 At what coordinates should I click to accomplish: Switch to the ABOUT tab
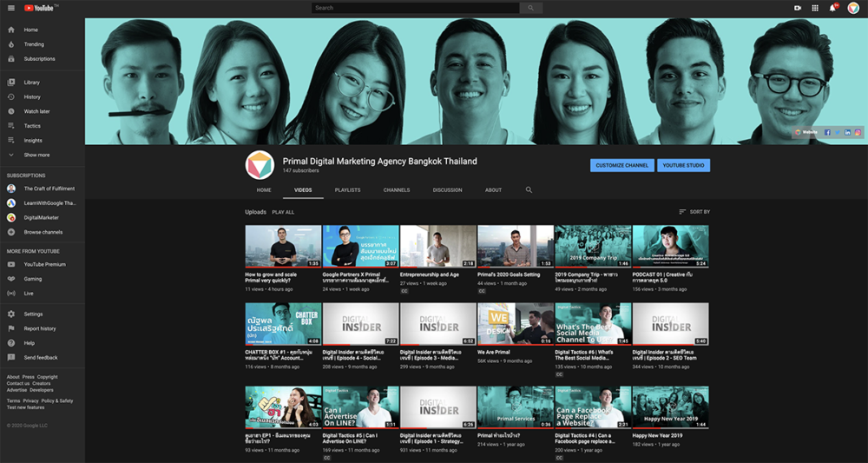click(493, 190)
